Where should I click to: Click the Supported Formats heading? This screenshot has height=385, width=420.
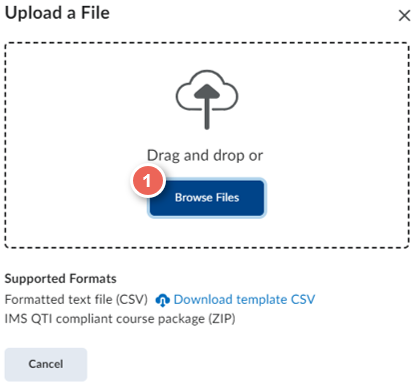60,279
